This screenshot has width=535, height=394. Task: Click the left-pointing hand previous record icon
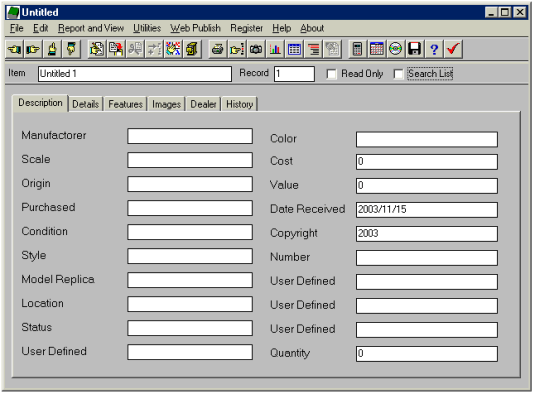tap(15, 49)
